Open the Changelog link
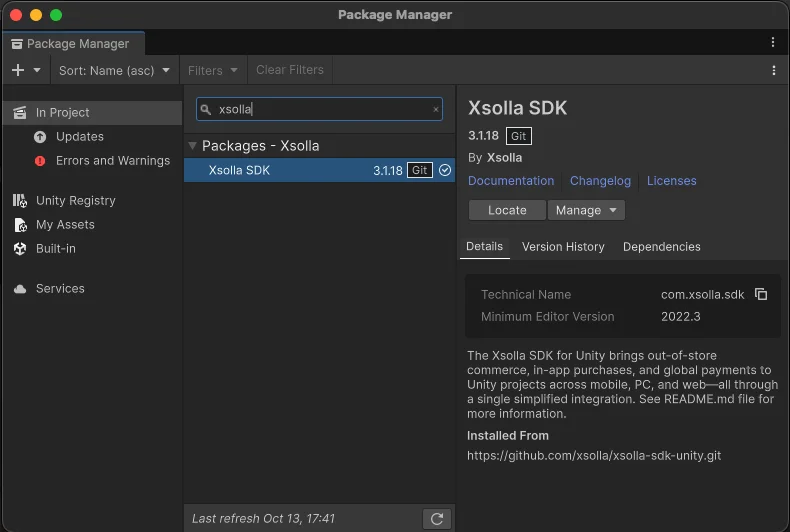This screenshot has height=532, width=790. click(x=600, y=181)
